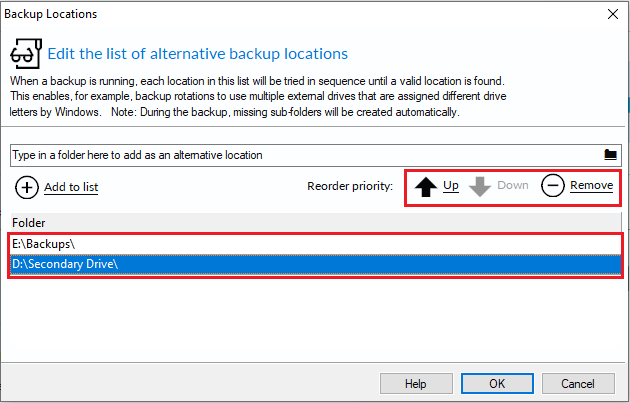Click the grey Down arrow icon
The height and width of the screenshot is (403, 630).
tap(480, 187)
